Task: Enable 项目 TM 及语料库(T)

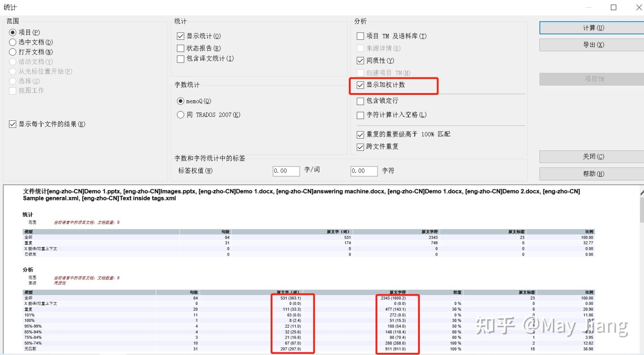Action: pos(360,36)
